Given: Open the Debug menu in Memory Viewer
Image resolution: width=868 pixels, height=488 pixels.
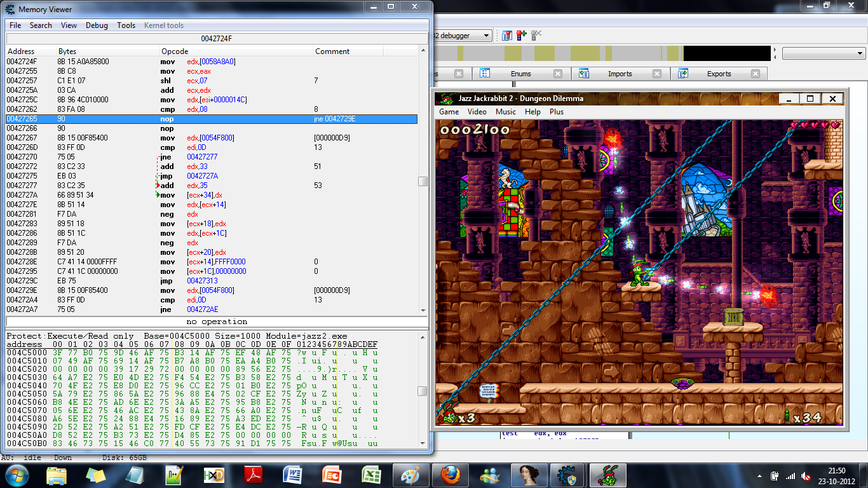Looking at the screenshot, I should click(97, 25).
